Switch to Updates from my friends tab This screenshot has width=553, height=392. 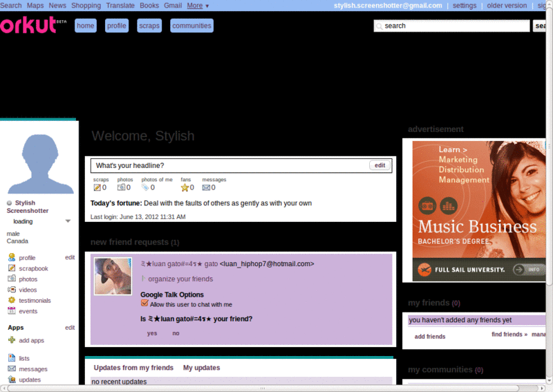click(x=133, y=368)
